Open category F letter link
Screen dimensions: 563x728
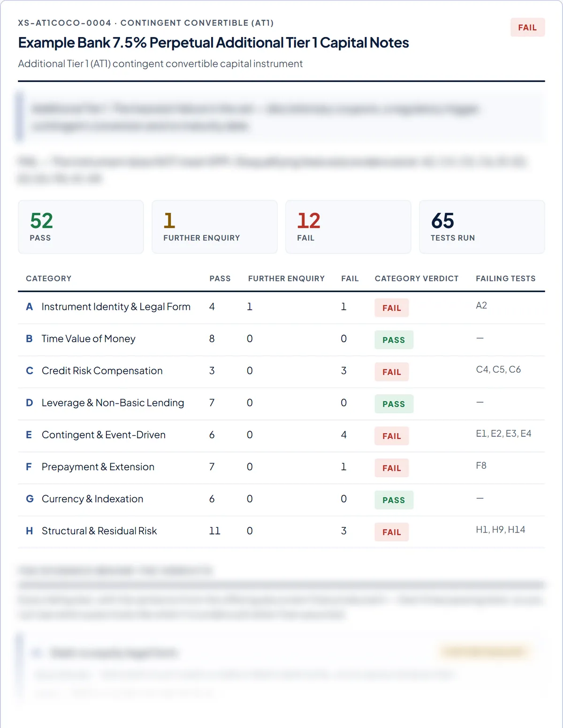[29, 467]
